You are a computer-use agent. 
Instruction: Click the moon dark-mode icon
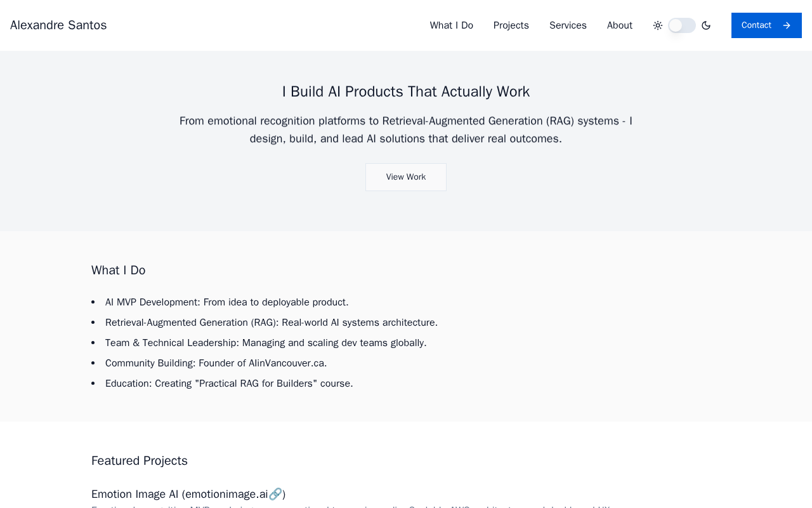point(706,25)
